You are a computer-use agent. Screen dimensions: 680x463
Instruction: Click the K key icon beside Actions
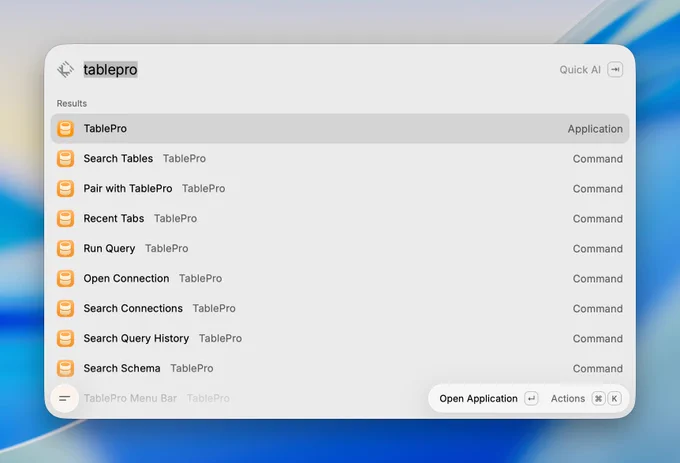[614, 398]
